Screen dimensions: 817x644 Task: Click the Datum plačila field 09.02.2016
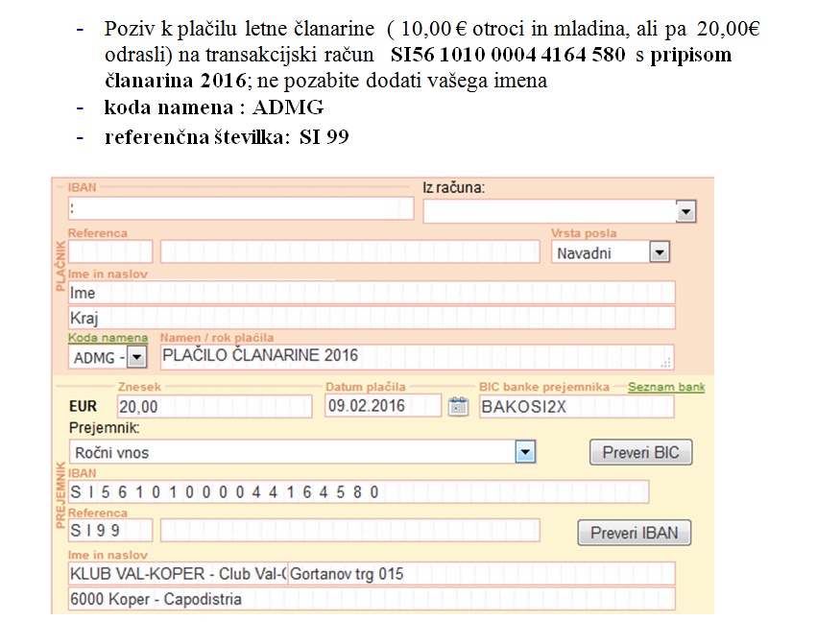point(382,406)
